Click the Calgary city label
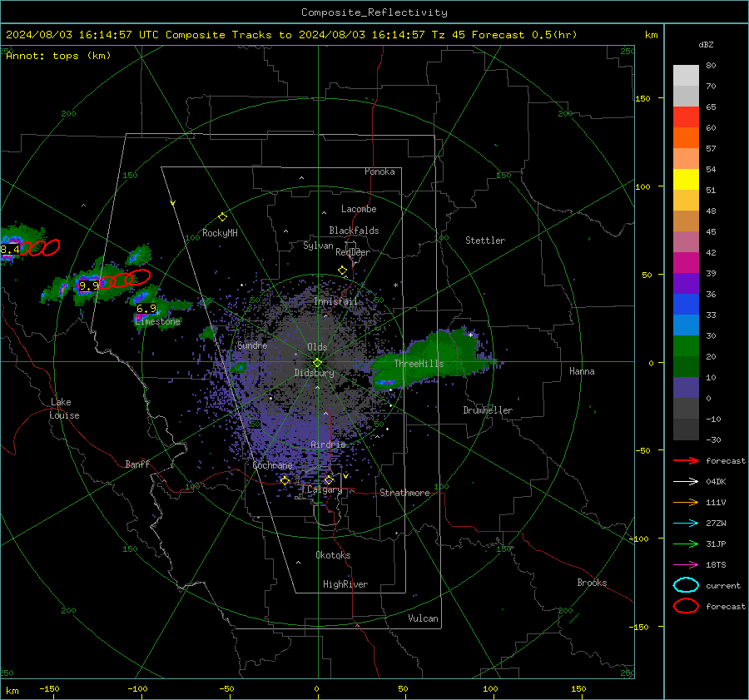Screen dimensions: 749x700 [x=325, y=489]
